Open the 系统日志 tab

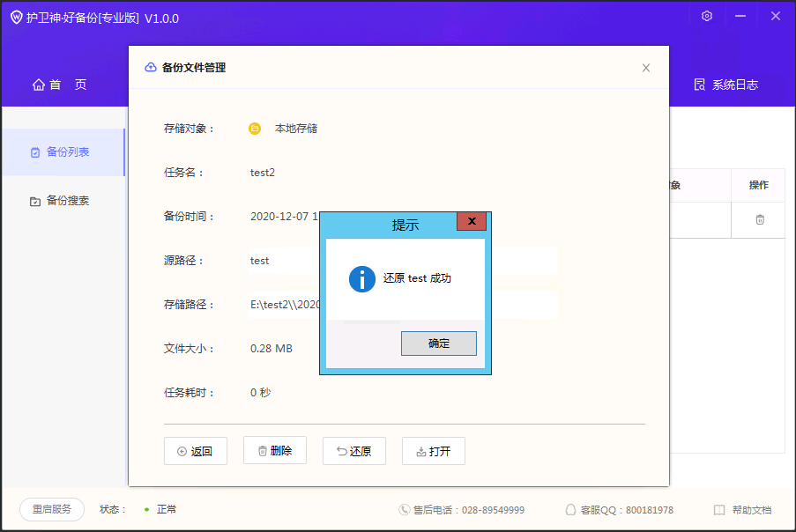725,85
